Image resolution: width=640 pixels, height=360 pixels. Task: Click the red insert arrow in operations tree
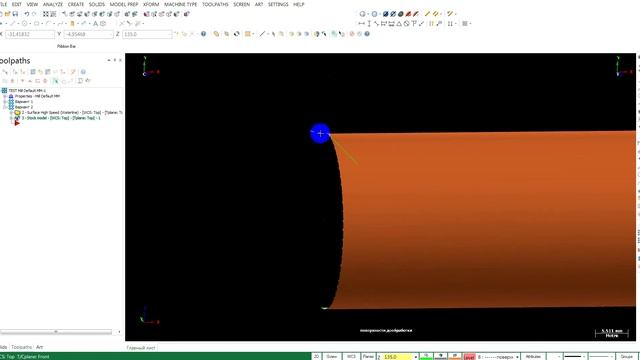pos(17,123)
